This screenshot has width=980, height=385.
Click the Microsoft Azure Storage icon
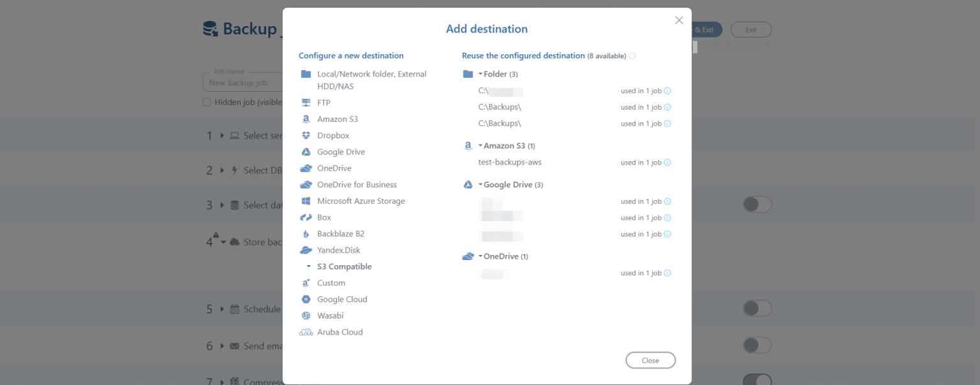(x=307, y=201)
